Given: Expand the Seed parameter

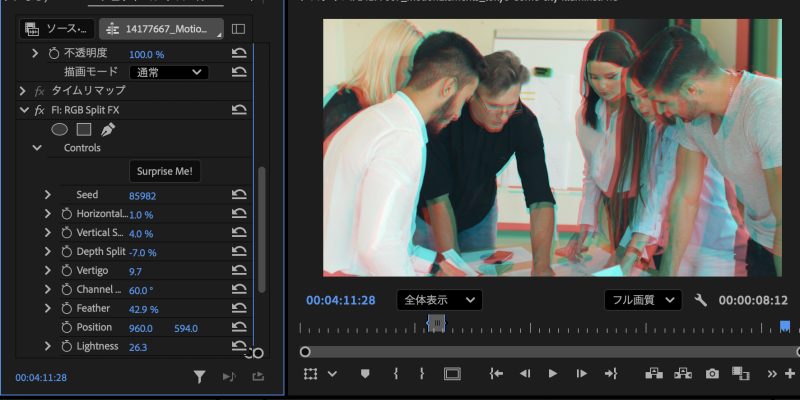Looking at the screenshot, I should click(x=47, y=195).
